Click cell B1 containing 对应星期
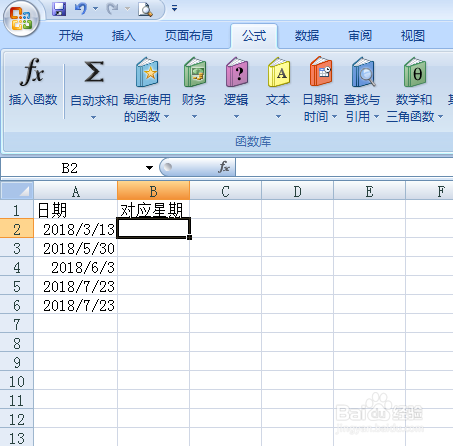The height and width of the screenshot is (446, 453). (153, 210)
